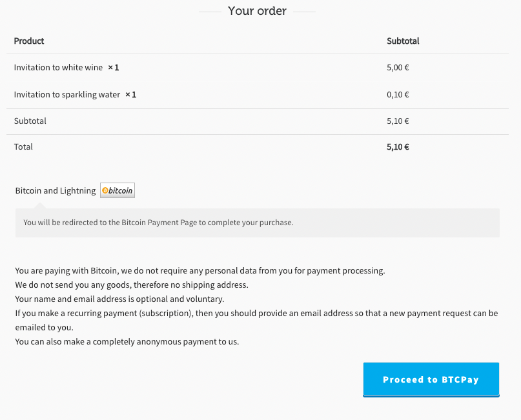The width and height of the screenshot is (521, 420).
Task: Click the Invitation to white wine item
Action: coord(58,67)
